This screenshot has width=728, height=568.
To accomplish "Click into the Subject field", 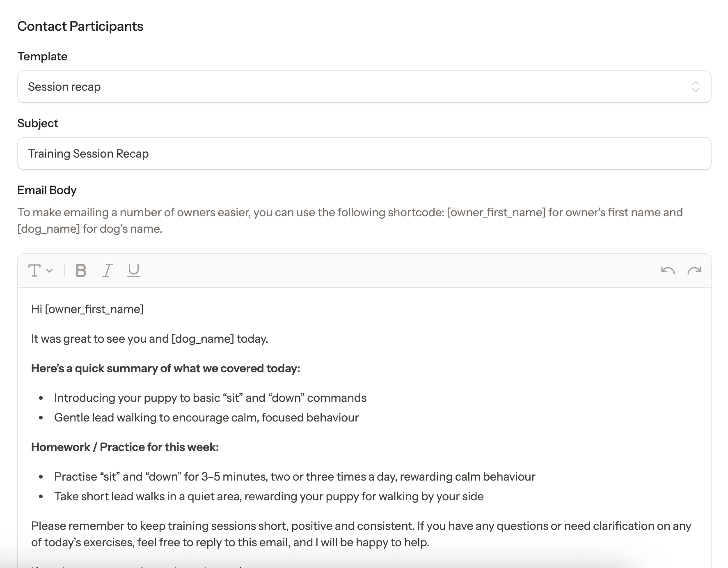I will (x=364, y=153).
